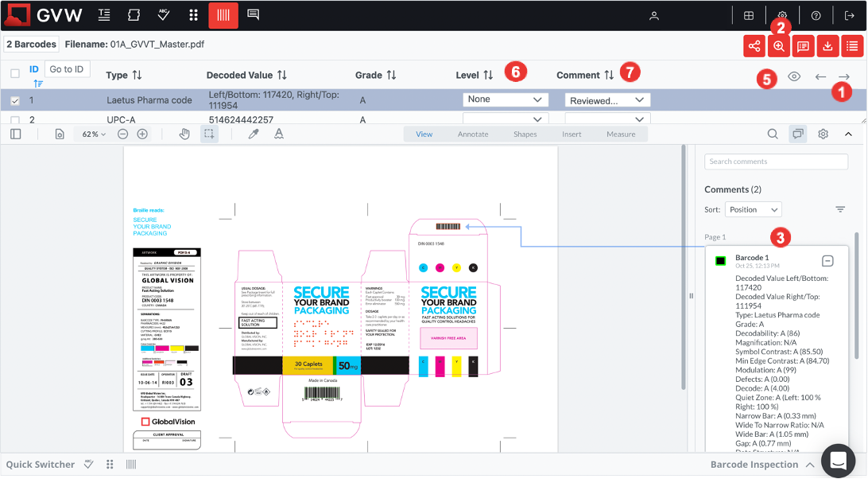Click the user profile icon

click(654, 16)
